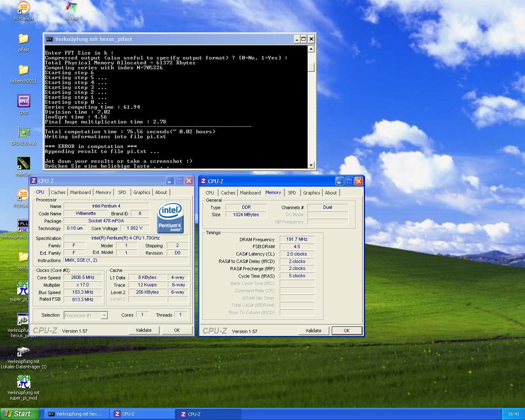The image size is (525, 420).
Task: Open the Lokaler Datenträger (I) shortcut
Action: 23,351
